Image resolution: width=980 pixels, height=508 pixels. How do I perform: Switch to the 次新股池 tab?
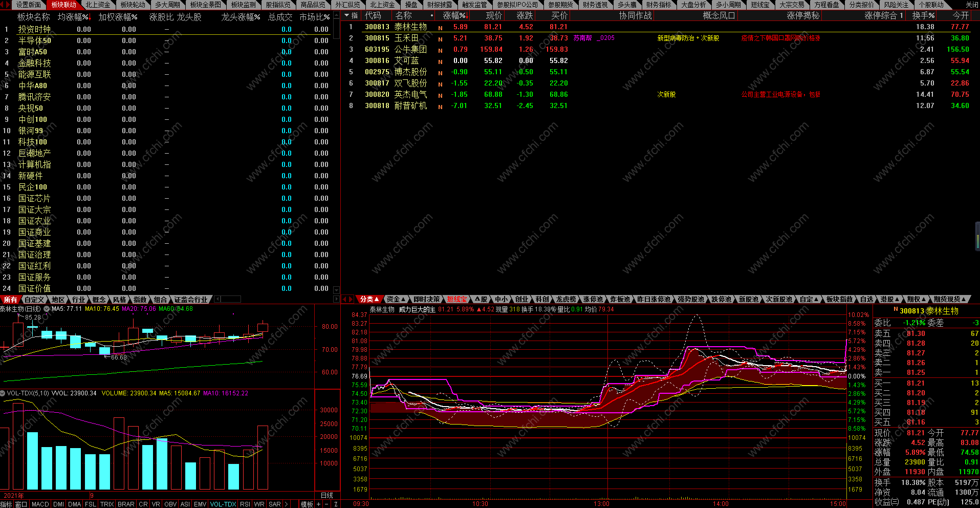pyautogui.click(x=779, y=299)
